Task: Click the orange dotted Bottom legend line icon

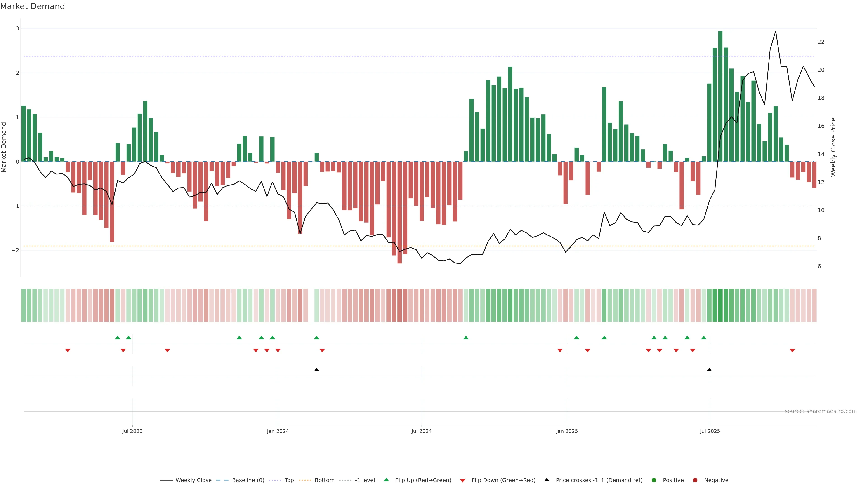Action: click(305, 480)
